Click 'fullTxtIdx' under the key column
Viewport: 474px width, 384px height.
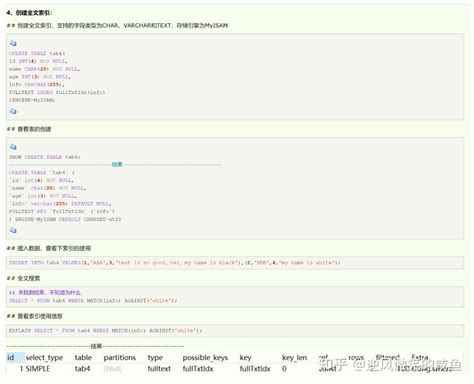tap(255, 369)
